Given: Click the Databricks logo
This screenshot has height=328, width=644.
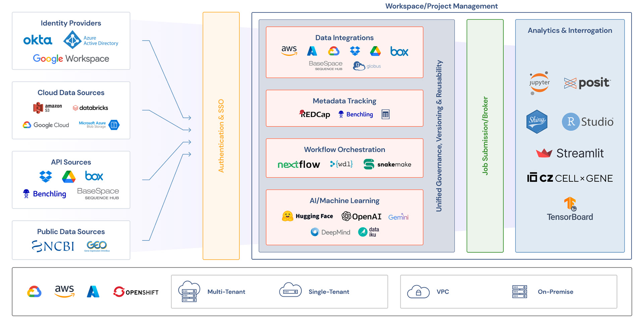Looking at the screenshot, I should pos(90,108).
